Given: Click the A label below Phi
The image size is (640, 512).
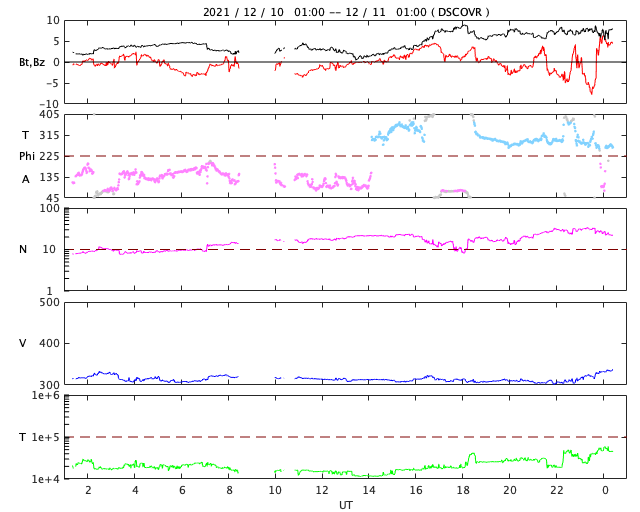Looking at the screenshot, I should pyautogui.click(x=26, y=179).
